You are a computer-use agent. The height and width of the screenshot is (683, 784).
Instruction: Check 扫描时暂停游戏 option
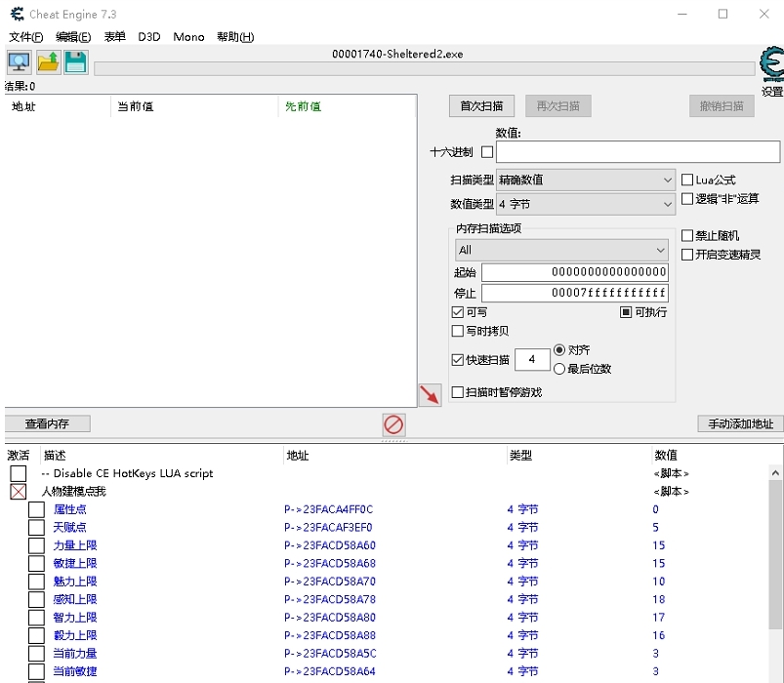(456, 390)
